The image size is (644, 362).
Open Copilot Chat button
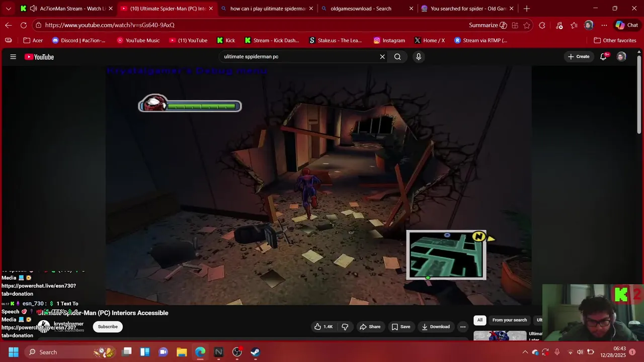627,25
